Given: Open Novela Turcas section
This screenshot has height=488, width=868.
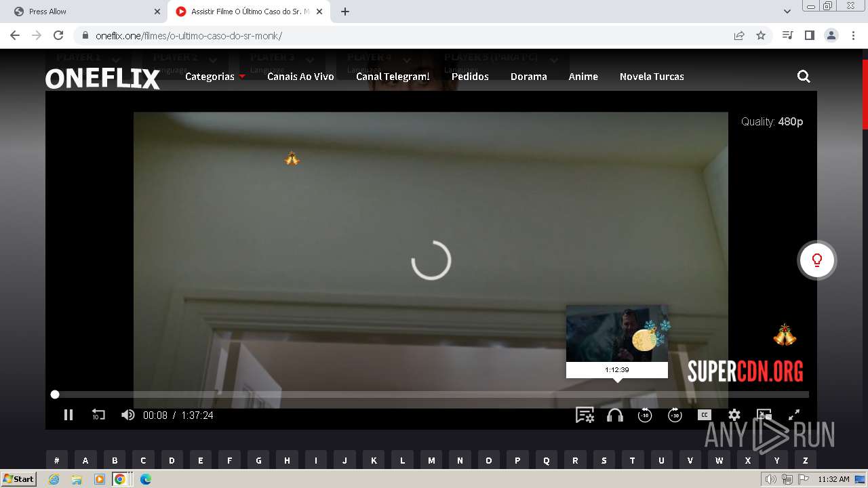Looking at the screenshot, I should (652, 77).
